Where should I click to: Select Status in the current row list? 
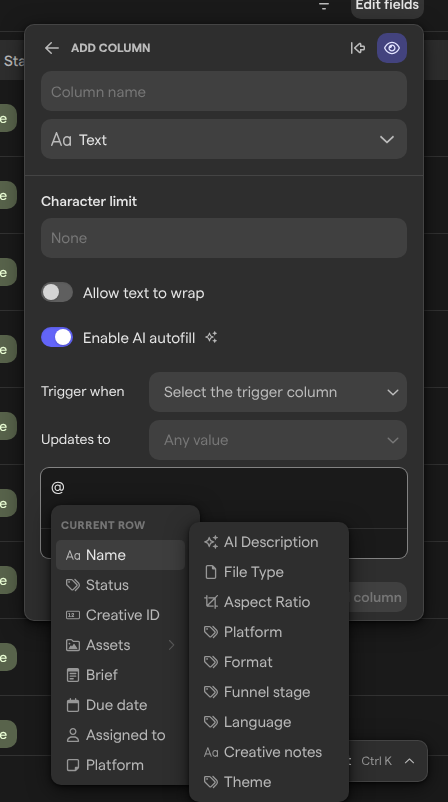(120, 585)
